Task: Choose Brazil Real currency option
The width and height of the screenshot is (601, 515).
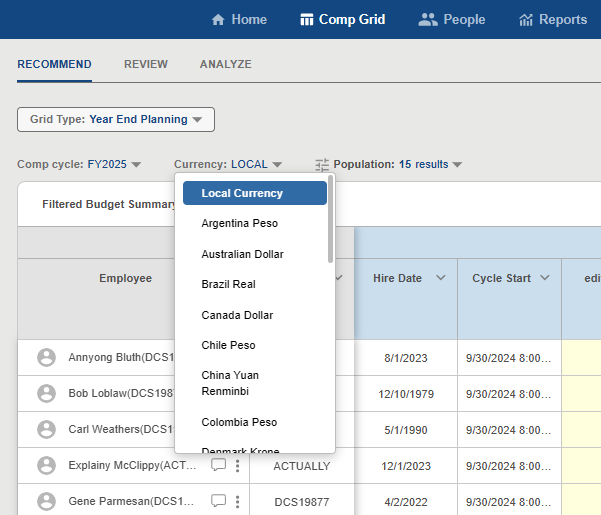Action: (228, 285)
